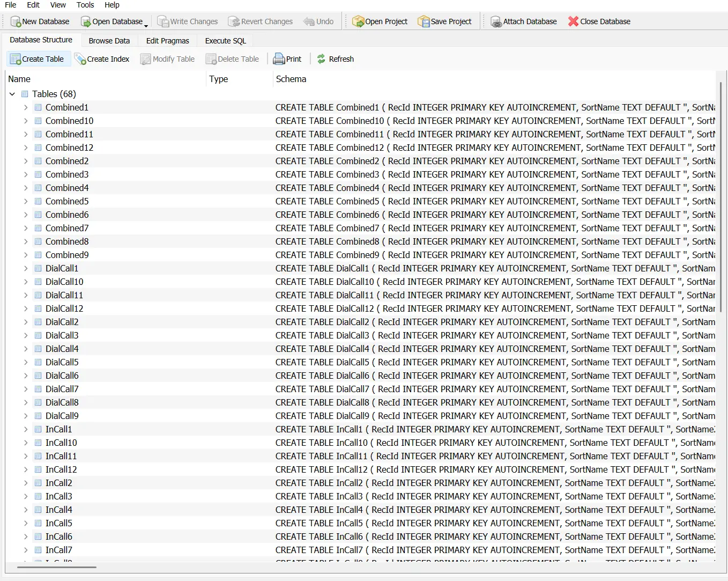Expand the InCall1 table row
This screenshot has width=728, height=581.
pyautogui.click(x=26, y=429)
